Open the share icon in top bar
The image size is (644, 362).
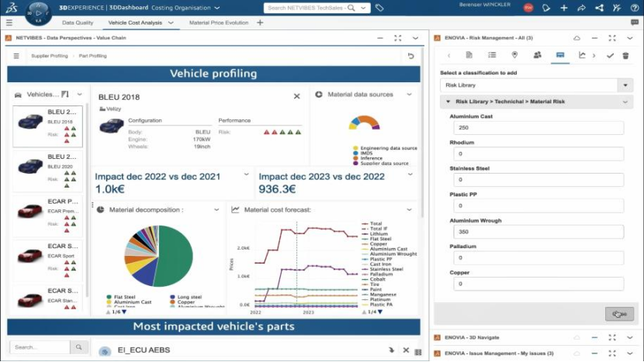[x=581, y=8]
